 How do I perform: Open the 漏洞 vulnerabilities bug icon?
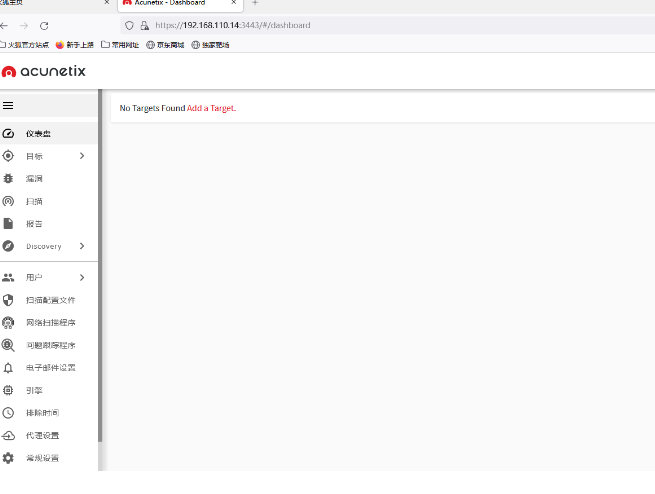tap(8, 179)
